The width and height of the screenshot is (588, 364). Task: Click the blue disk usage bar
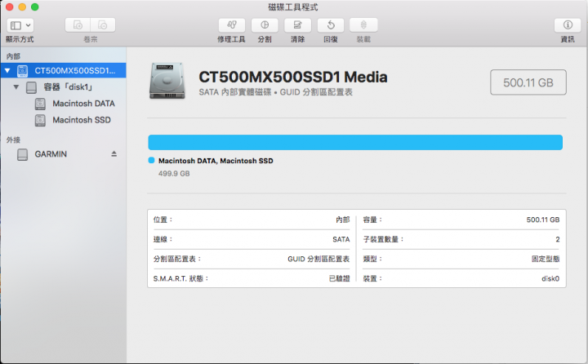click(x=355, y=143)
